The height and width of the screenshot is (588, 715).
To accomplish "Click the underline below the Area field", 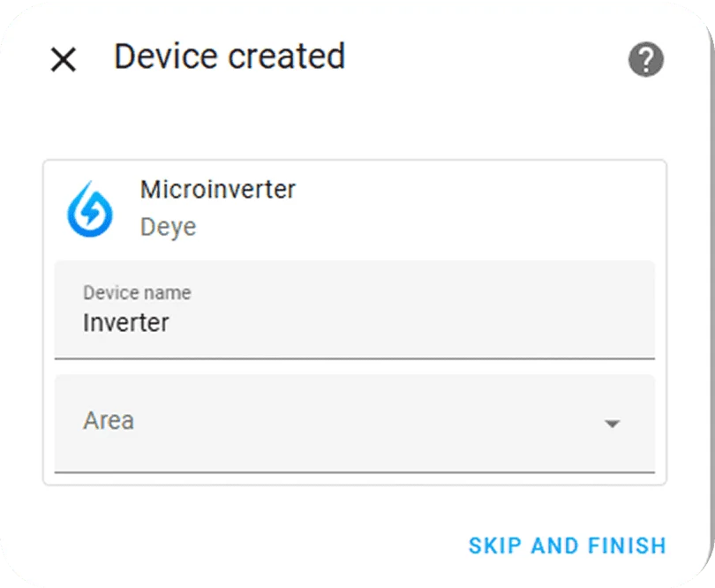I will pos(353,471).
